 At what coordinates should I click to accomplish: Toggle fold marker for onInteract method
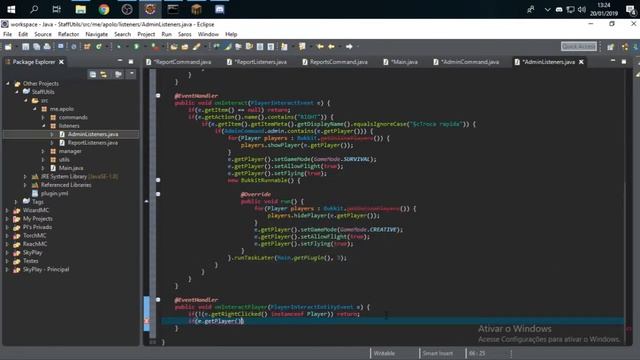point(158,96)
